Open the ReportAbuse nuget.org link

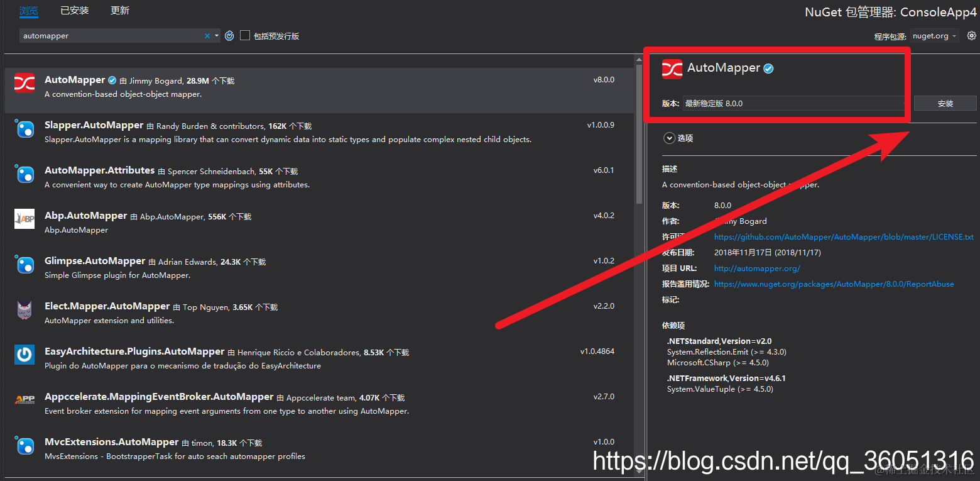tap(834, 284)
